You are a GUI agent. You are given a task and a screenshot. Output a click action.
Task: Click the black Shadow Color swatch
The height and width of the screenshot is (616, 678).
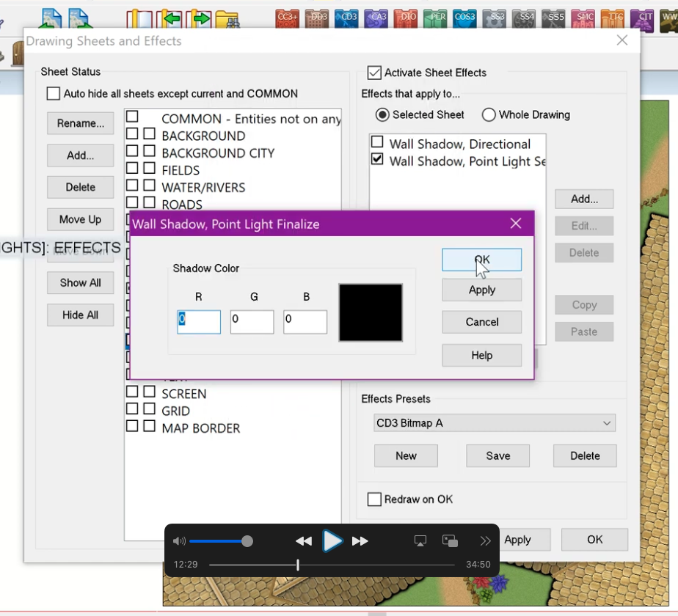pos(371,312)
